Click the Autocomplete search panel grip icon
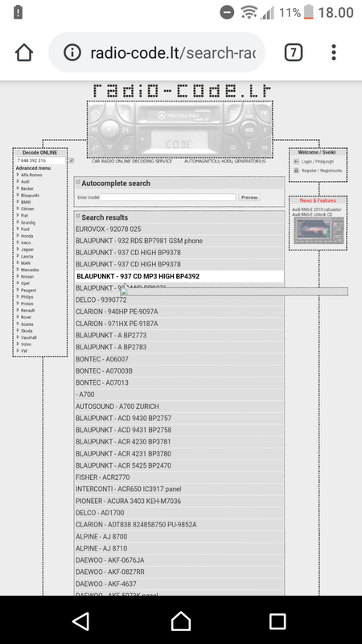The width and height of the screenshot is (362, 644). (x=78, y=183)
